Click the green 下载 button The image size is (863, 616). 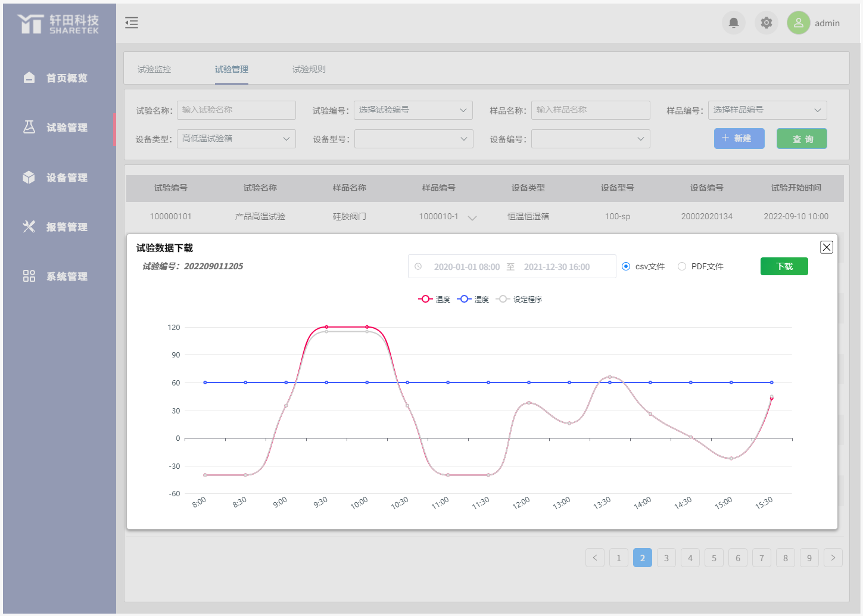[784, 266]
